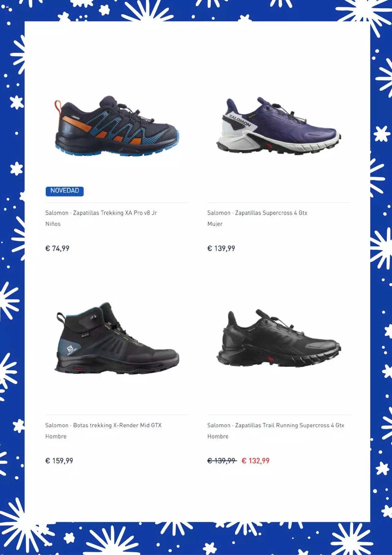Select the Niños category label

[x=53, y=224]
